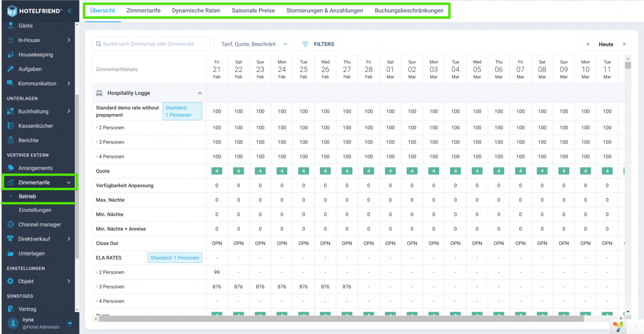Open Unterlagen folder icon
This screenshot has width=644, height=334.
[x=11, y=254]
